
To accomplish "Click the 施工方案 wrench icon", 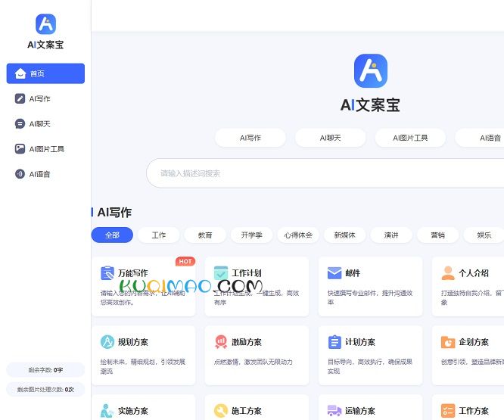I will coord(221,411).
